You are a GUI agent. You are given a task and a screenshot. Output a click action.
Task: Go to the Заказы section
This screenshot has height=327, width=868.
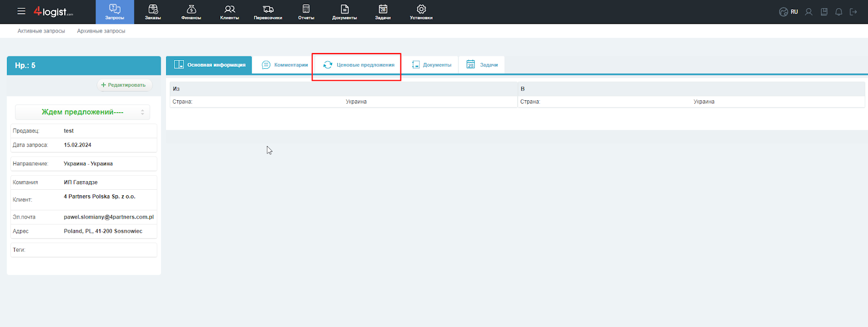tap(153, 12)
